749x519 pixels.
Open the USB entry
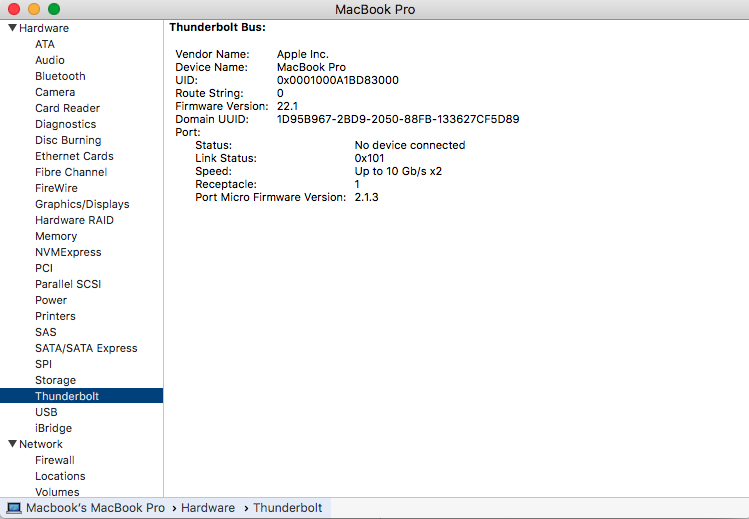pos(46,412)
